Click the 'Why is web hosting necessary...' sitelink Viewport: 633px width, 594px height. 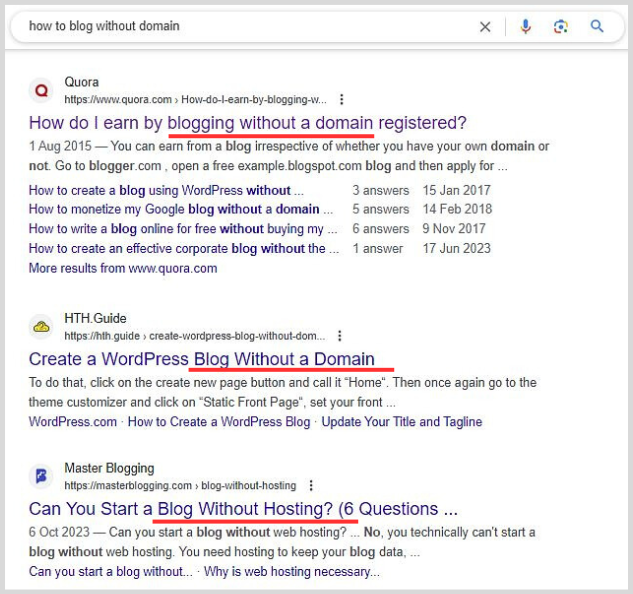tap(291, 571)
